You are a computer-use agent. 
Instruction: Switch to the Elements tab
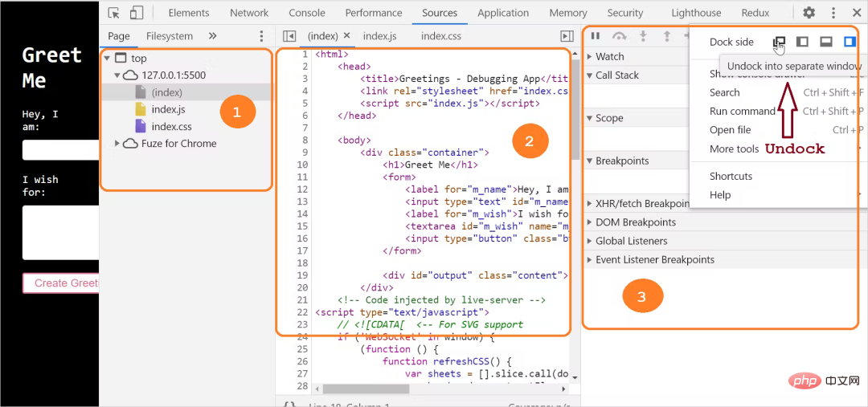tap(189, 13)
